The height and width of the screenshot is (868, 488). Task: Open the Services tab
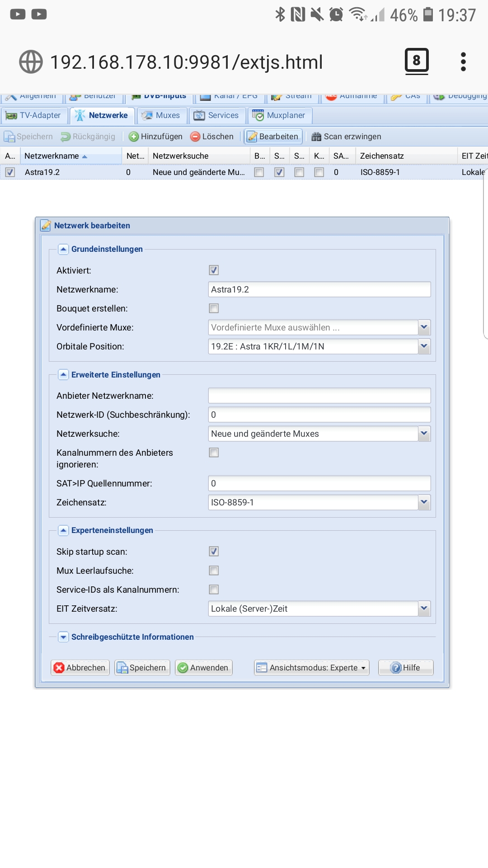tap(217, 115)
